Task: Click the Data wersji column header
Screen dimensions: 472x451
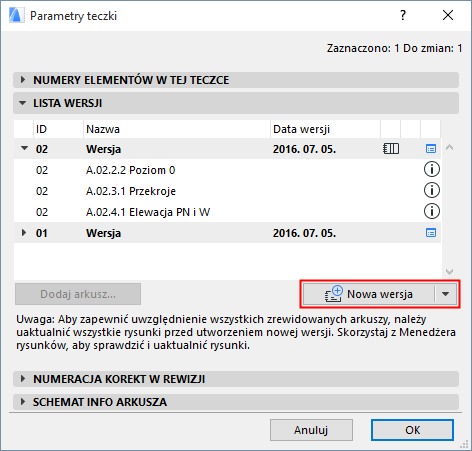Action: tap(325, 129)
